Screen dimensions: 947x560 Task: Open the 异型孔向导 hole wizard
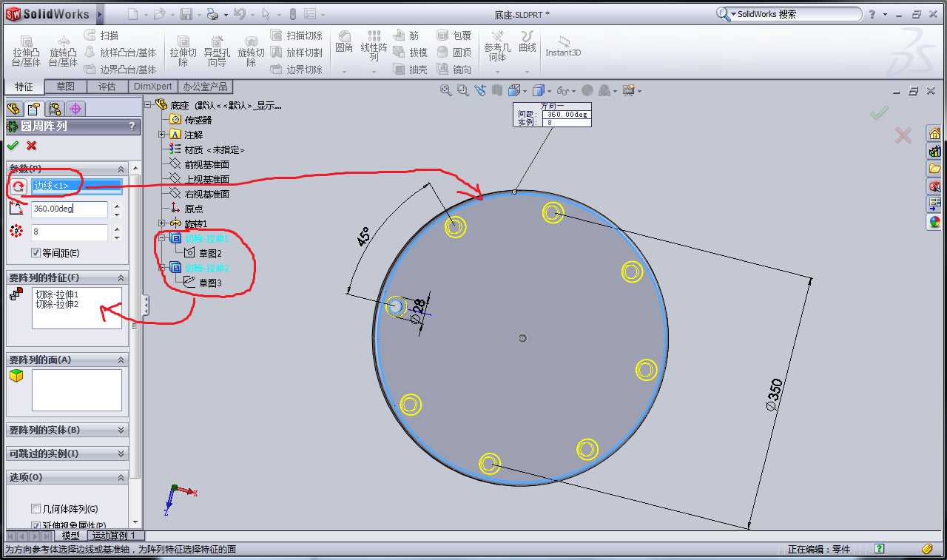tap(217, 51)
